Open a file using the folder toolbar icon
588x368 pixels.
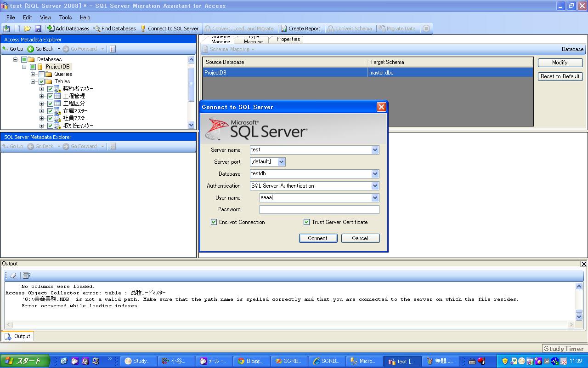(27, 28)
